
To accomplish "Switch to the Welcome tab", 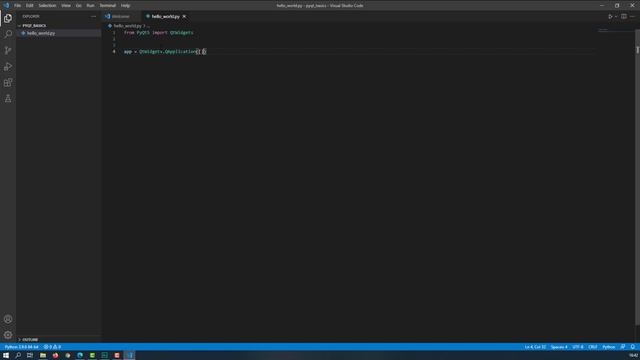I will pos(121,16).
